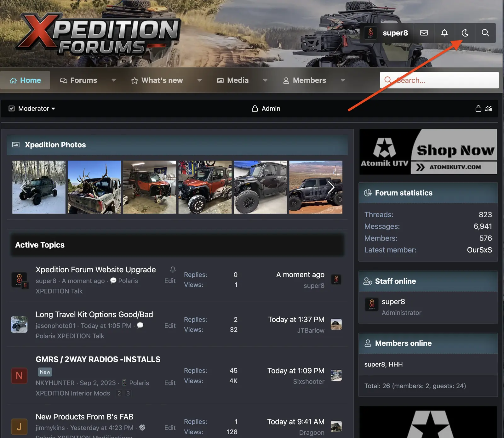This screenshot has width=504, height=438.
Task: Open the Members tab
Action: click(305, 80)
